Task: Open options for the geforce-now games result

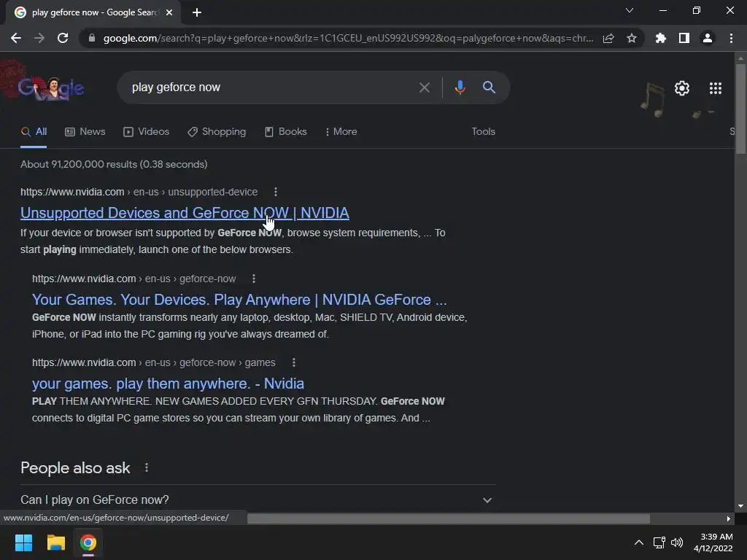Action: coord(293,362)
